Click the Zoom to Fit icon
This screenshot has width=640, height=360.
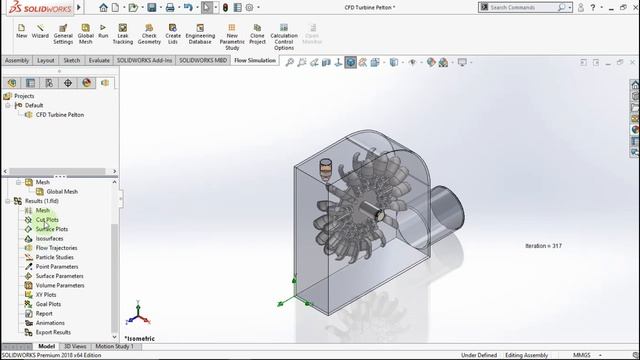(x=289, y=62)
